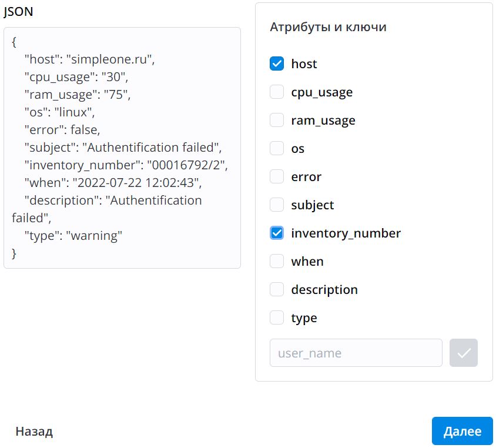This screenshot has height=448, width=496.
Task: Enable the subject checkbox
Action: pos(277,205)
